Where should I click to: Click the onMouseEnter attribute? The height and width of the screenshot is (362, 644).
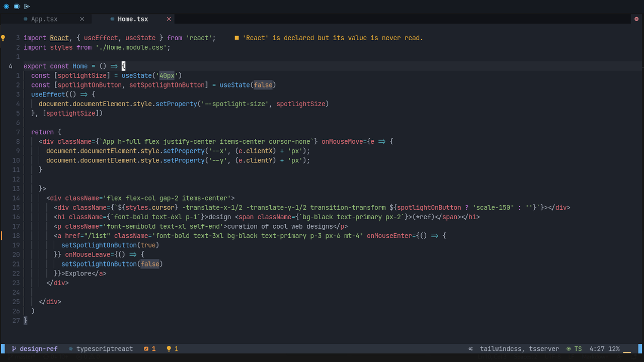click(389, 236)
